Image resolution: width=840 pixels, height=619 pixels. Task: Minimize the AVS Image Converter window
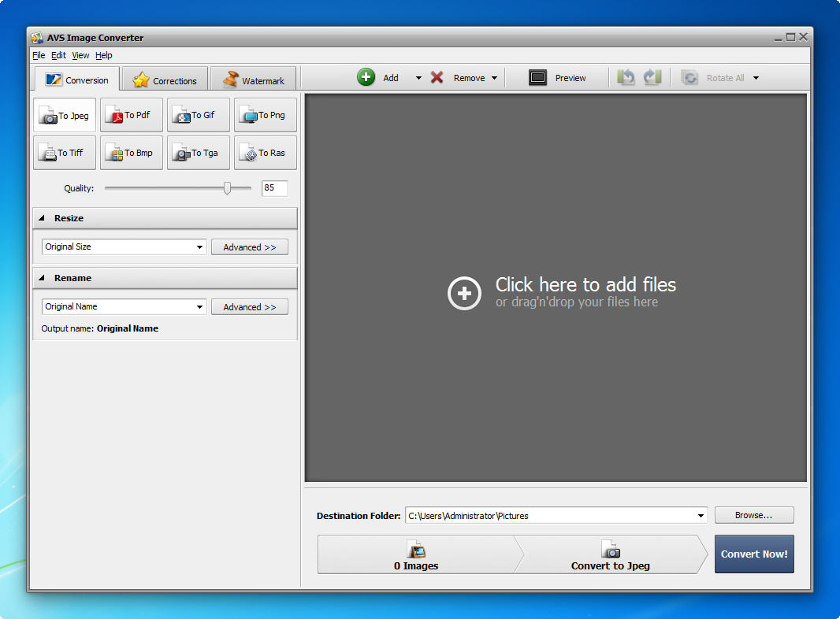pyautogui.click(x=778, y=38)
